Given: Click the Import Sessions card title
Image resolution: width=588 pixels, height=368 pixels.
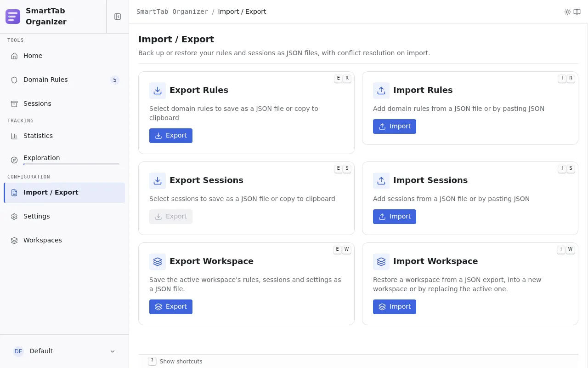Looking at the screenshot, I should click(430, 180).
